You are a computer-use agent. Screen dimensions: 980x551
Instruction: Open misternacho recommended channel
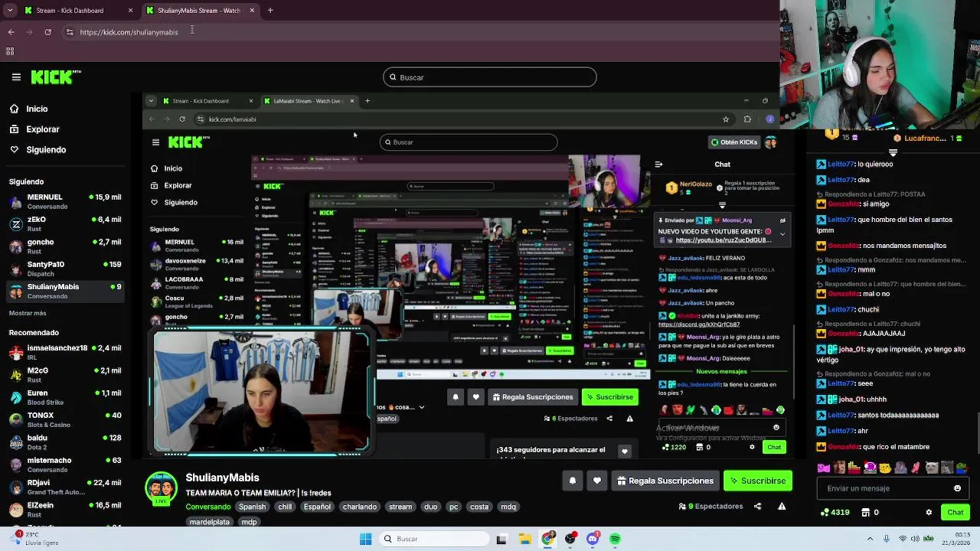[65, 465]
